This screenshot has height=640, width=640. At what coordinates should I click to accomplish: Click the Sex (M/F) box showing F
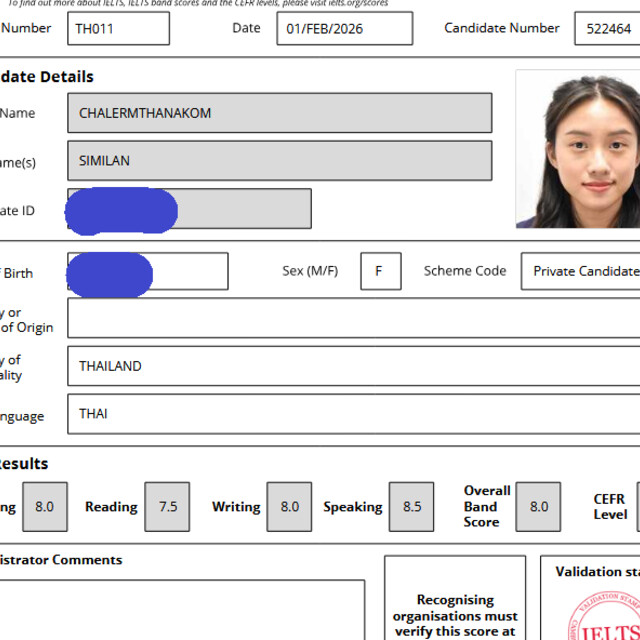(380, 271)
